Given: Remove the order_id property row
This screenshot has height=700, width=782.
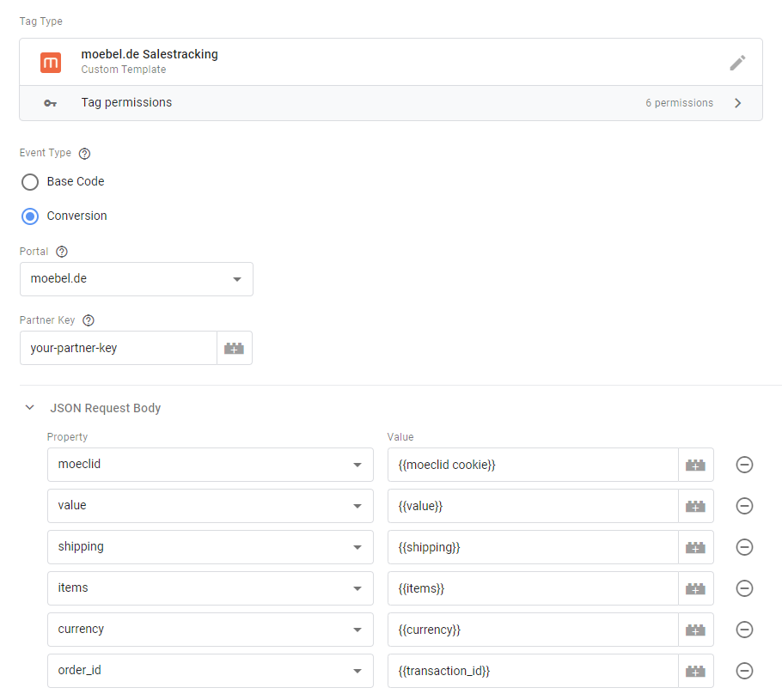Looking at the screenshot, I should click(744, 671).
